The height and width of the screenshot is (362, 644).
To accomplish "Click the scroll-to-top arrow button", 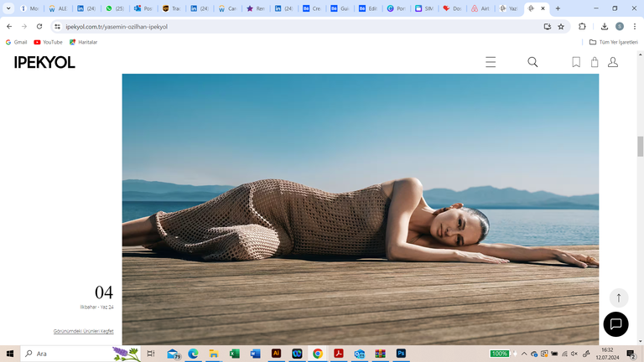I will (619, 297).
